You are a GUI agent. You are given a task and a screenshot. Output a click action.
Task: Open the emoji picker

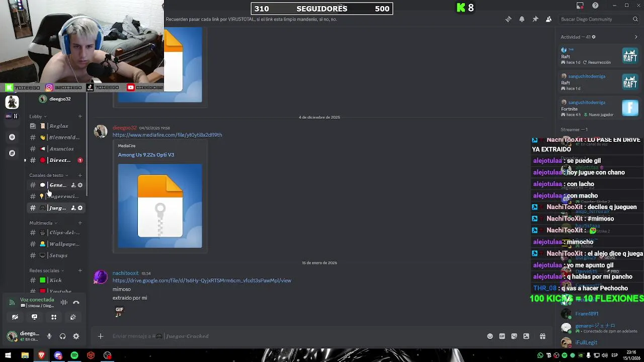490,336
